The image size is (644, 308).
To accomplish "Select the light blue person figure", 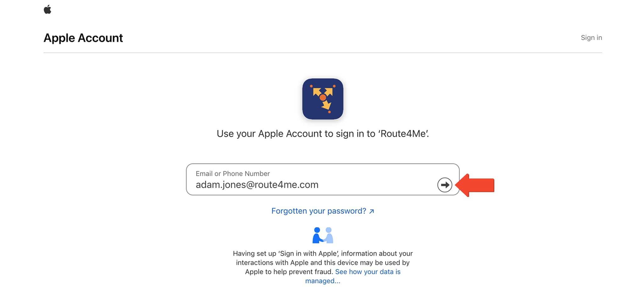I will 328,235.
